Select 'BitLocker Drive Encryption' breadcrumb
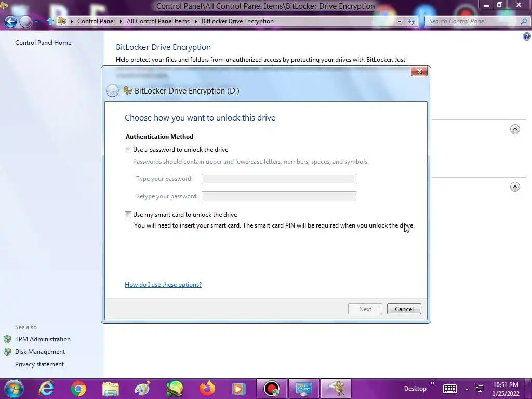Screen dimensions: 532x399 coord(237,21)
